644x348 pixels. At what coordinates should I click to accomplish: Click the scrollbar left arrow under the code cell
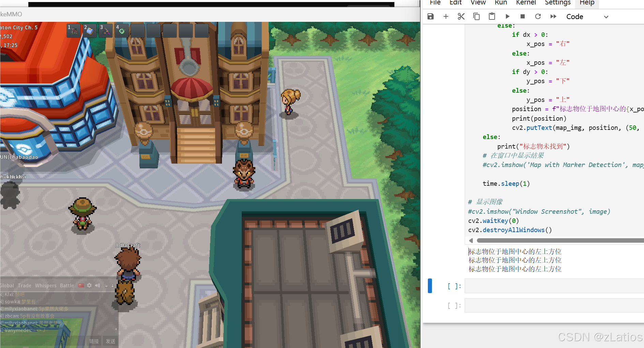(x=471, y=241)
